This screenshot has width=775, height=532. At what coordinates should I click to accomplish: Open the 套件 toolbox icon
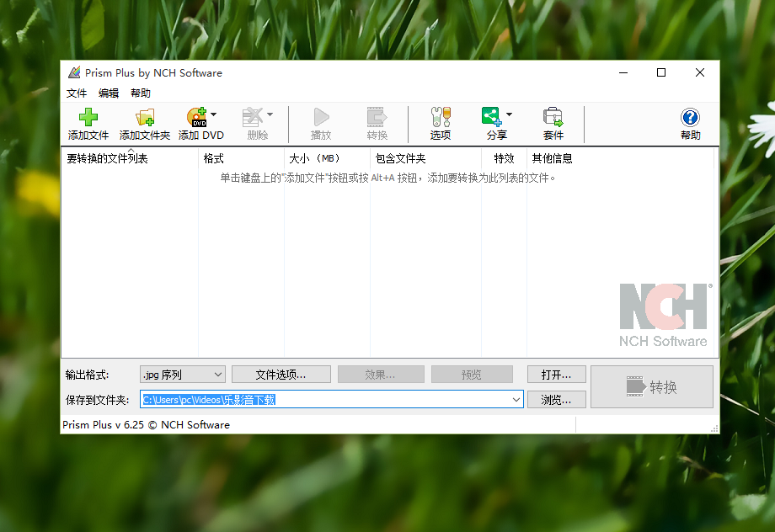pyautogui.click(x=553, y=118)
